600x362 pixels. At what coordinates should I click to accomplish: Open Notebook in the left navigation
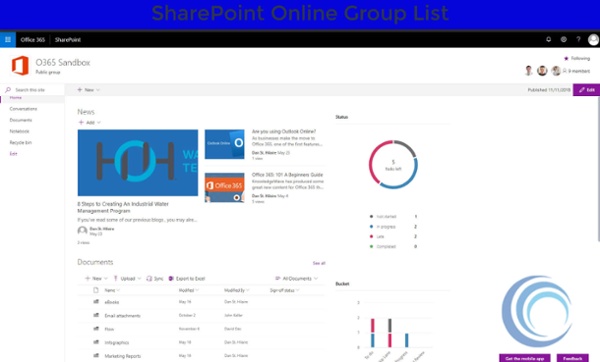(x=20, y=131)
